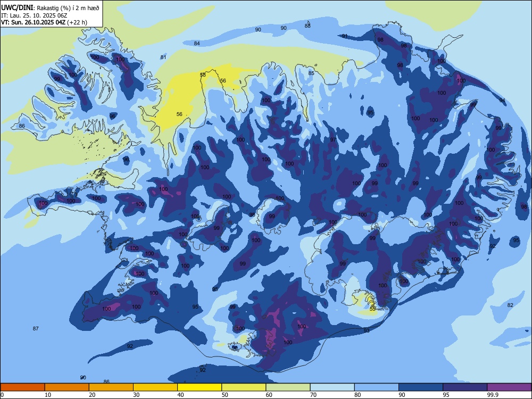
Task: Click the legend tick label '70'
Action: click(x=313, y=395)
